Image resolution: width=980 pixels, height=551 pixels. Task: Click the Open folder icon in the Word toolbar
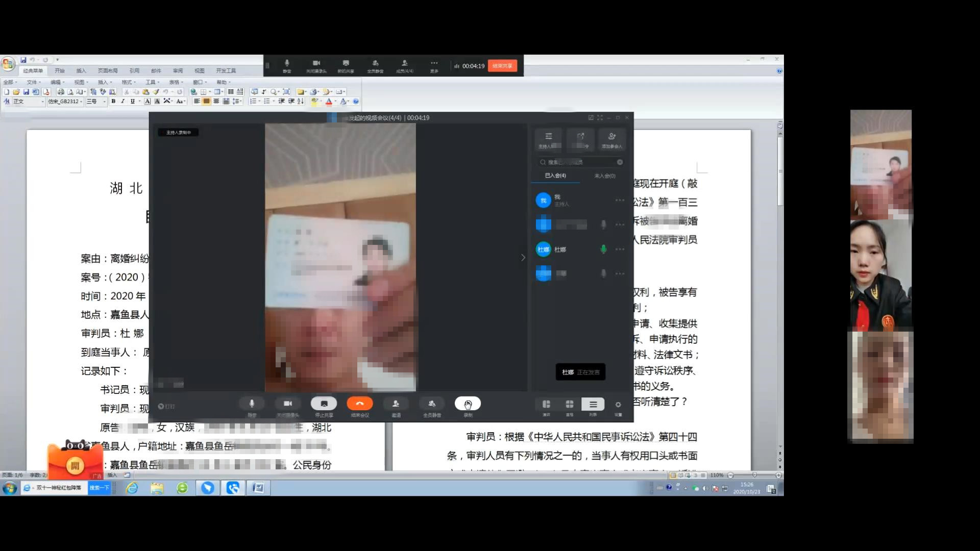pyautogui.click(x=16, y=92)
